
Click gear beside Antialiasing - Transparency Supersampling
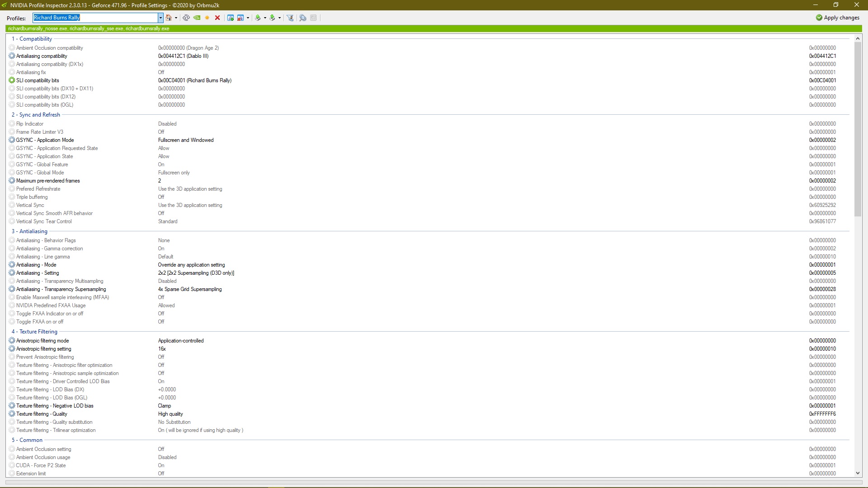[12, 289]
